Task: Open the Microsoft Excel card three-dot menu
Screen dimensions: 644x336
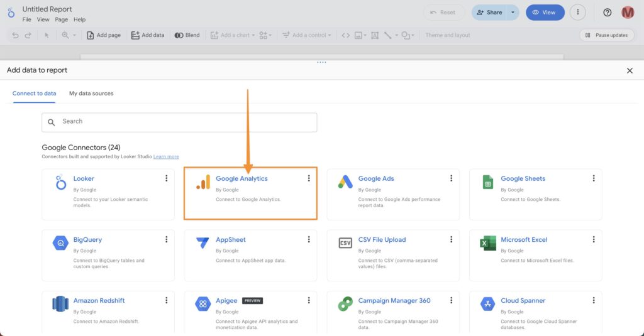Action: [594, 239]
